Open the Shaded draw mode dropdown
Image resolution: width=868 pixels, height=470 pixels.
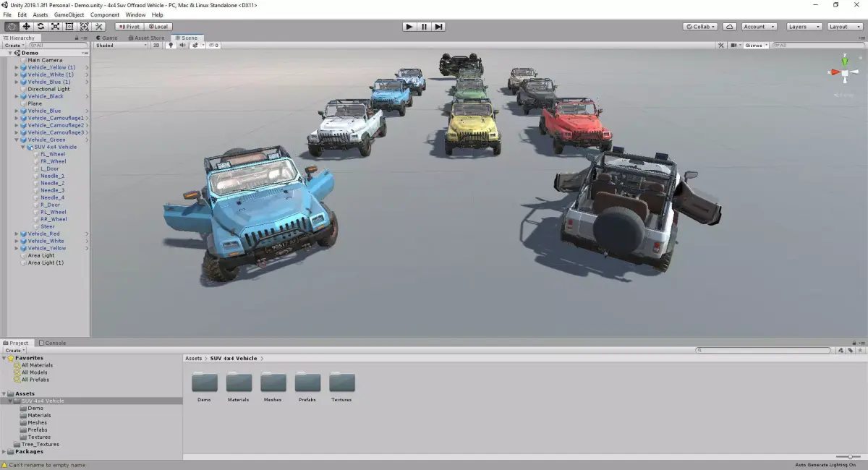[121, 45]
